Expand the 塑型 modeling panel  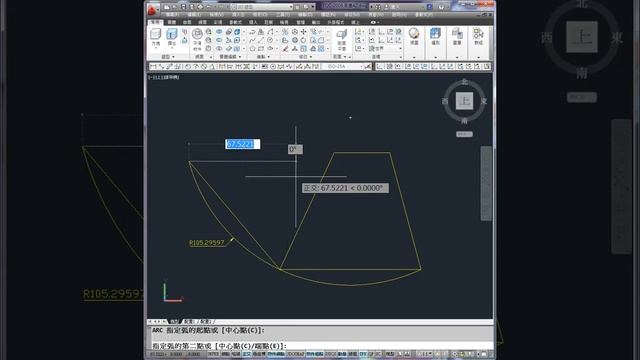click(x=168, y=57)
